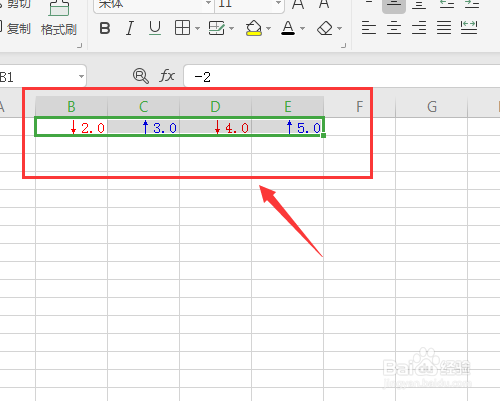
Task: Apply yellow fill color bucket
Action: click(x=254, y=28)
